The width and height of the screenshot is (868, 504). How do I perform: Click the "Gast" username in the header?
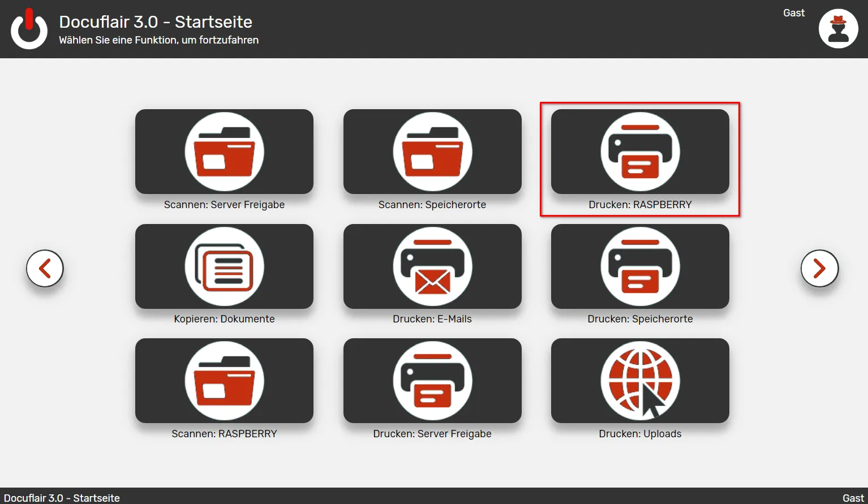793,13
